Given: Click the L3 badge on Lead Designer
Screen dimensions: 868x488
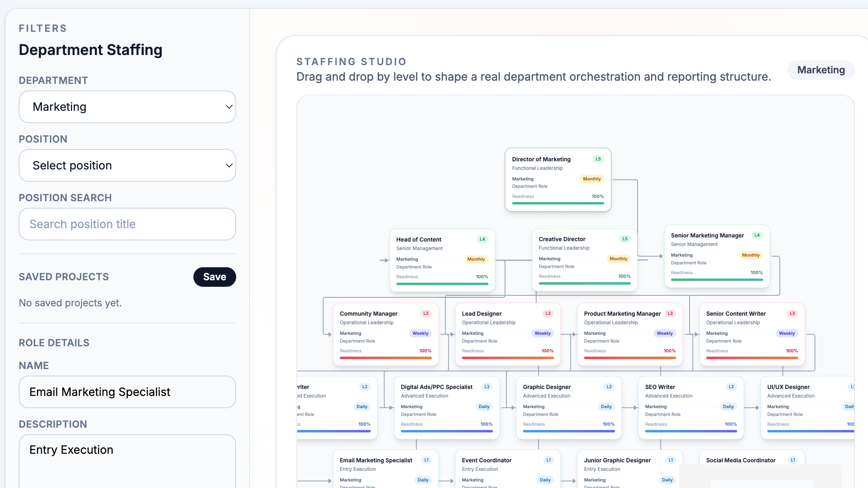Looking at the screenshot, I should [548, 313].
